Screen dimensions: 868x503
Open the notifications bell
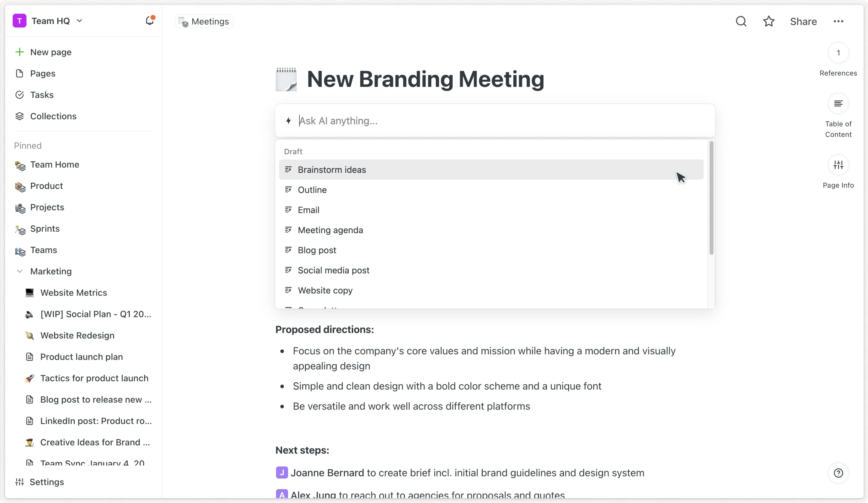[150, 21]
